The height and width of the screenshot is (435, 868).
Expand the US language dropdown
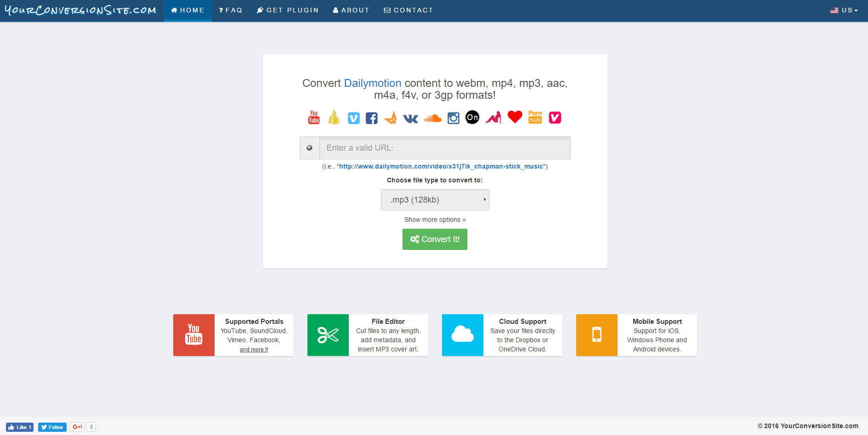[x=844, y=10]
